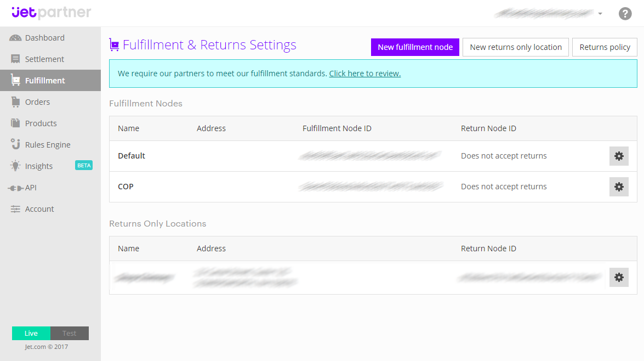Expand the account dropdown arrow
644x361 pixels.
(x=600, y=14)
